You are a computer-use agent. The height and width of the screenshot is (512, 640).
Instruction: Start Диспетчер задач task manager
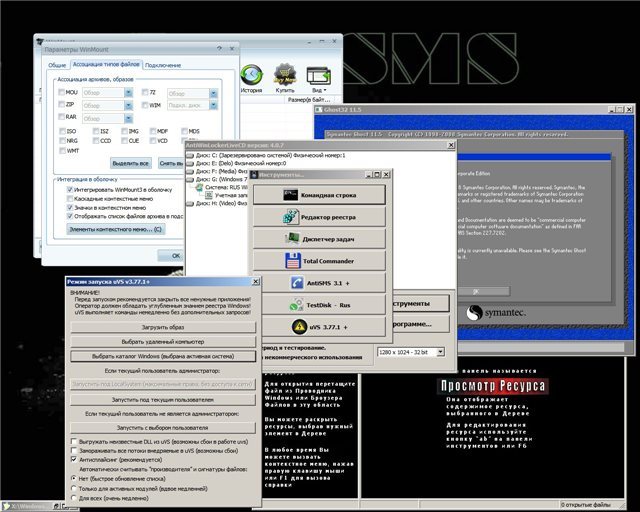pos(318,239)
